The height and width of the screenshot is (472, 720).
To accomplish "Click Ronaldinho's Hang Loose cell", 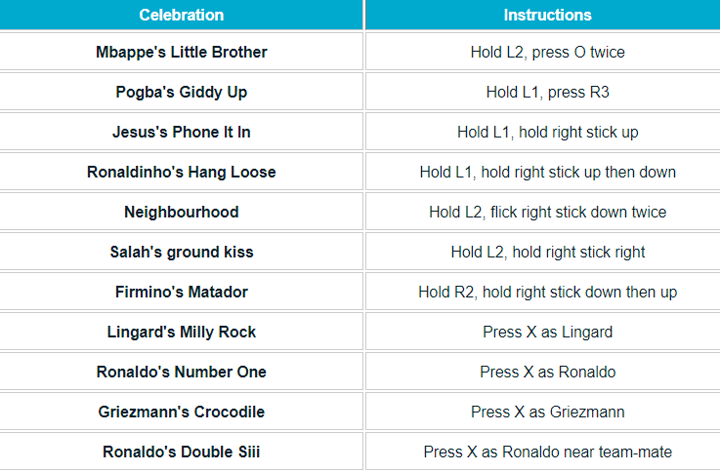I will click(181, 172).
